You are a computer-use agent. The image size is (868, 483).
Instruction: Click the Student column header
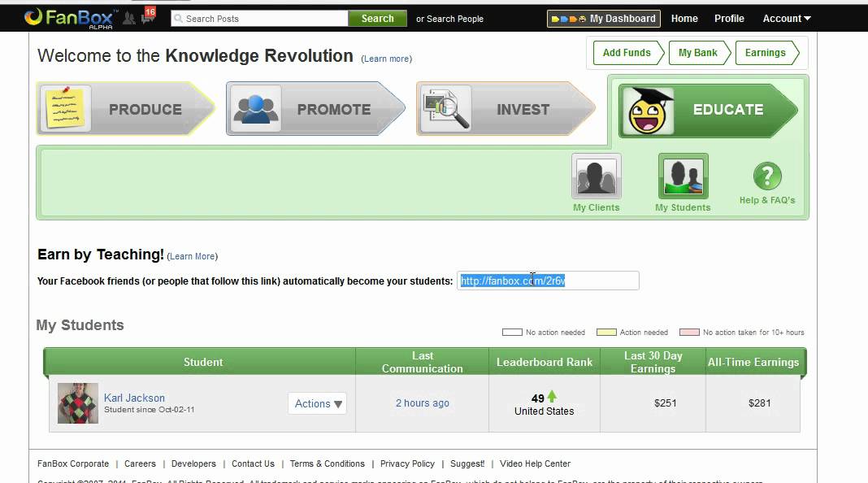[x=202, y=362]
